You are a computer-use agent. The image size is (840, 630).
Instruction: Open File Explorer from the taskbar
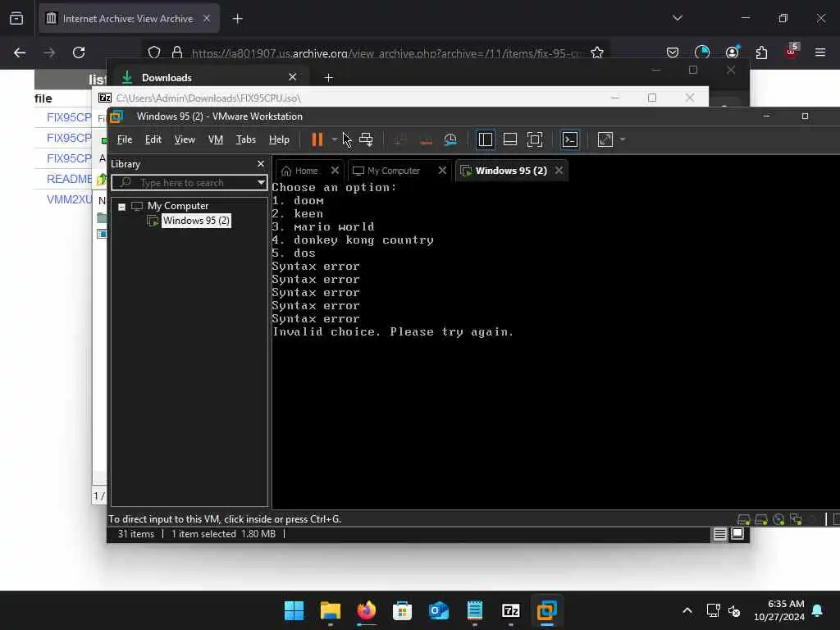[330, 610]
